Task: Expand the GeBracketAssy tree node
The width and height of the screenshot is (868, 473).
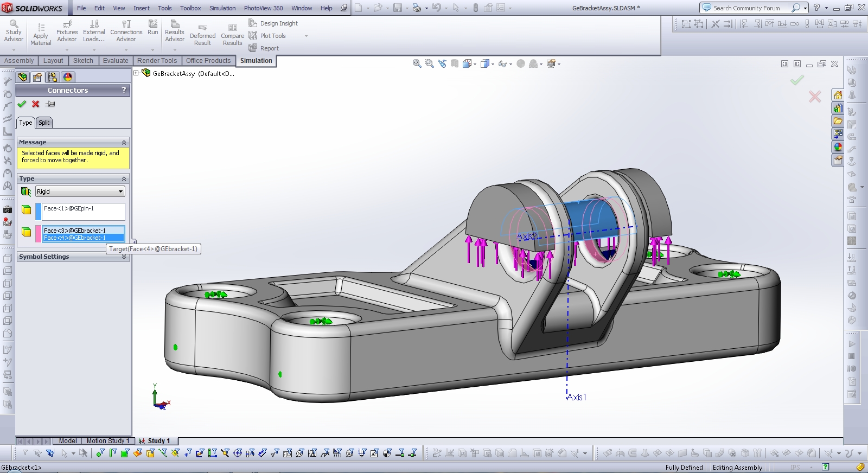Action: pos(137,73)
